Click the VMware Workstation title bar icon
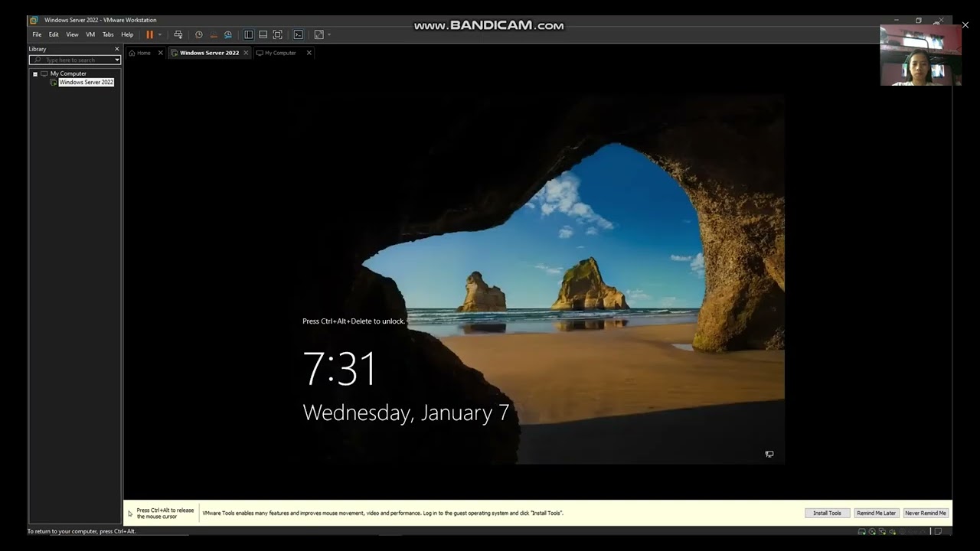Screen dimensions: 980x551 point(33,20)
